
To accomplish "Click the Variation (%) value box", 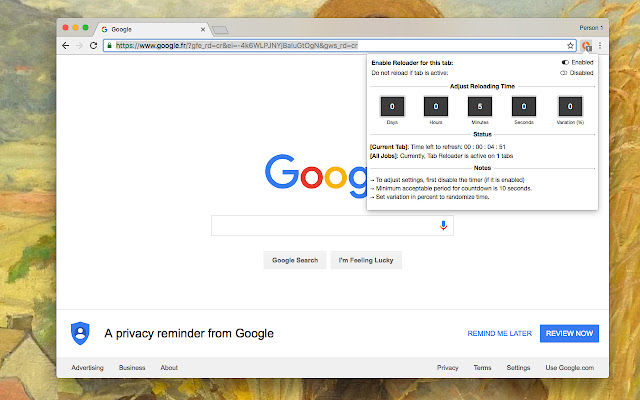I will [x=570, y=107].
